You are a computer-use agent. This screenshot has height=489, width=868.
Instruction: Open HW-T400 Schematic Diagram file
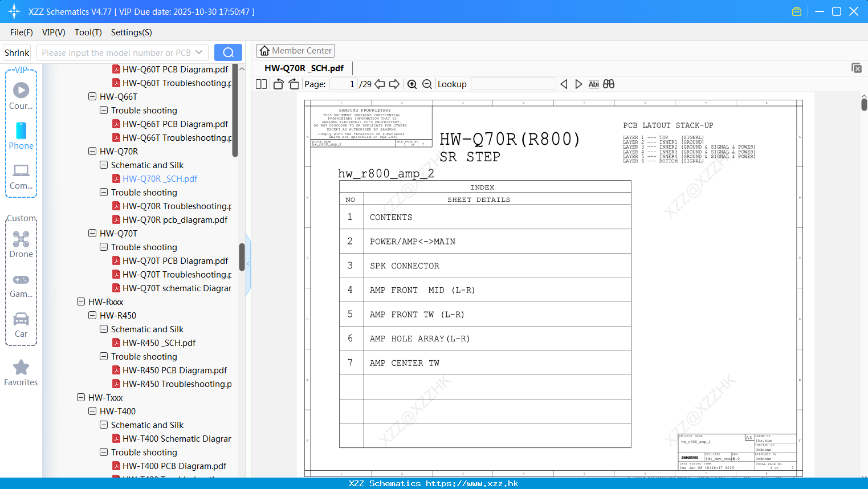click(172, 439)
